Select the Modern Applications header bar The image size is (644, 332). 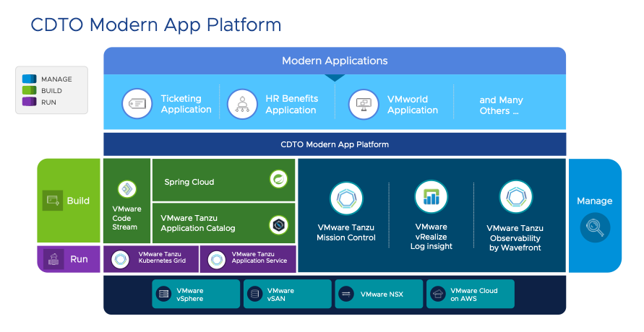click(335, 61)
